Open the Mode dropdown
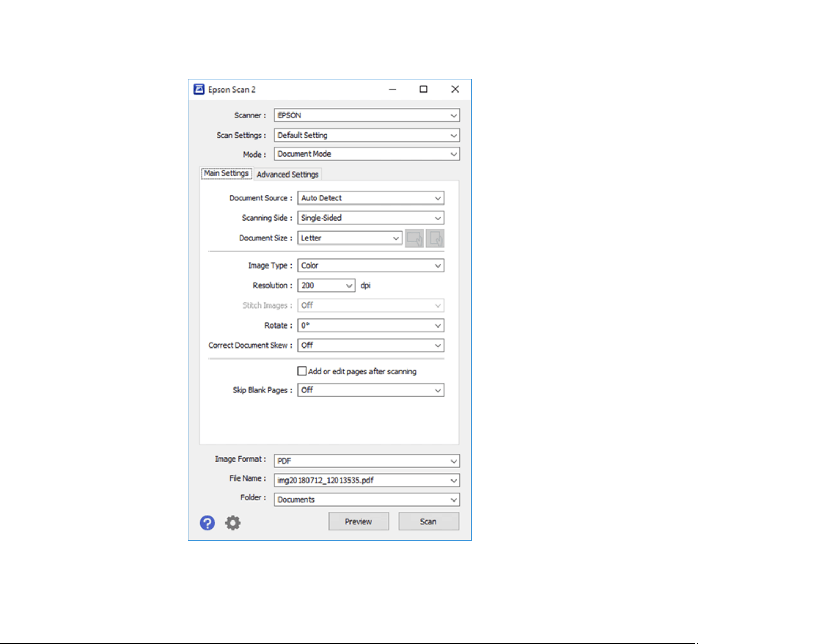833x644 pixels. 367,154
